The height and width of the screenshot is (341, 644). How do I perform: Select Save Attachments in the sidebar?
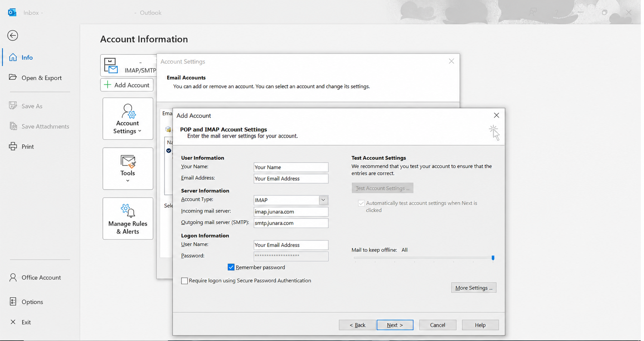click(39, 126)
